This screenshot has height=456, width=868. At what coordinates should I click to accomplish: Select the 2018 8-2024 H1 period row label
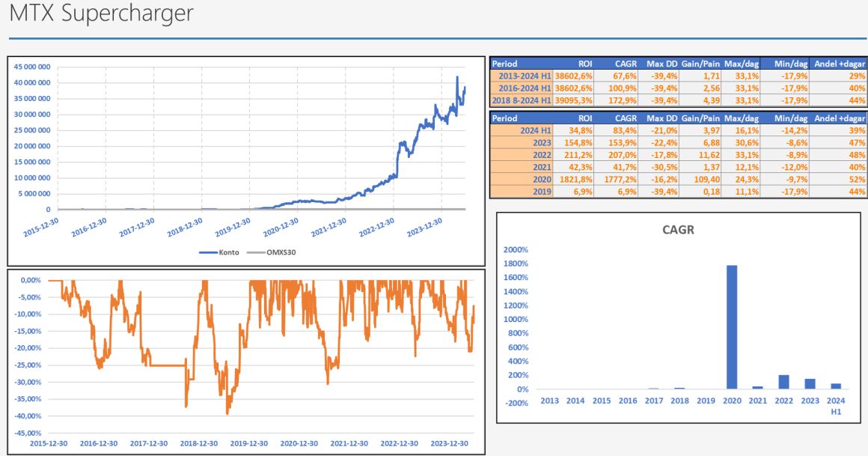(522, 100)
